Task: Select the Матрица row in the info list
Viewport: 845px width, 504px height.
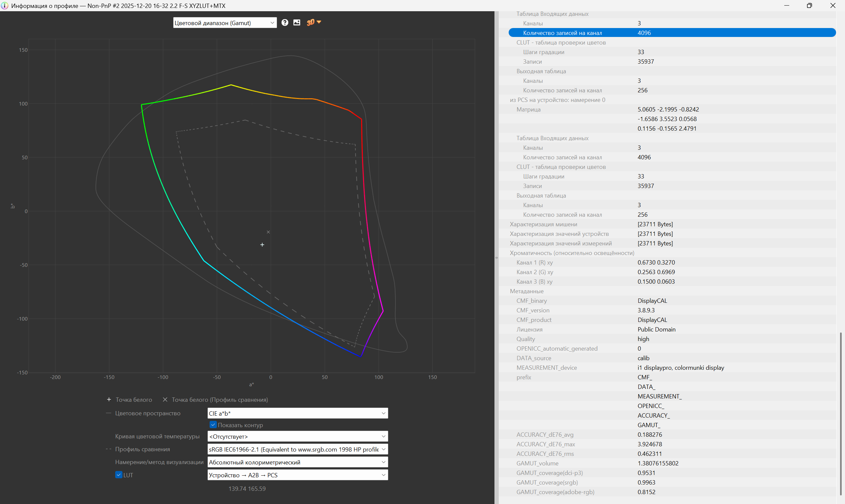Action: (528, 110)
